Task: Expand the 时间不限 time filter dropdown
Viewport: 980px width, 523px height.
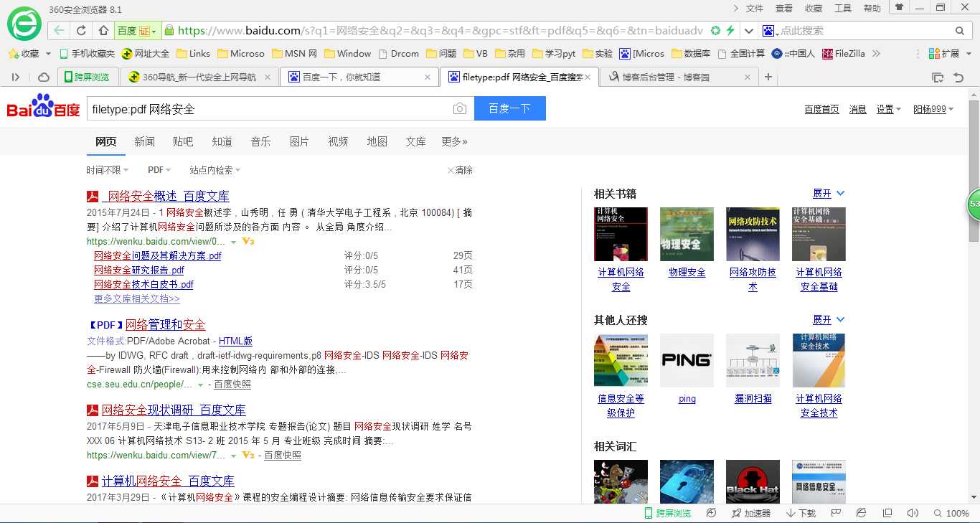Action: (108, 170)
